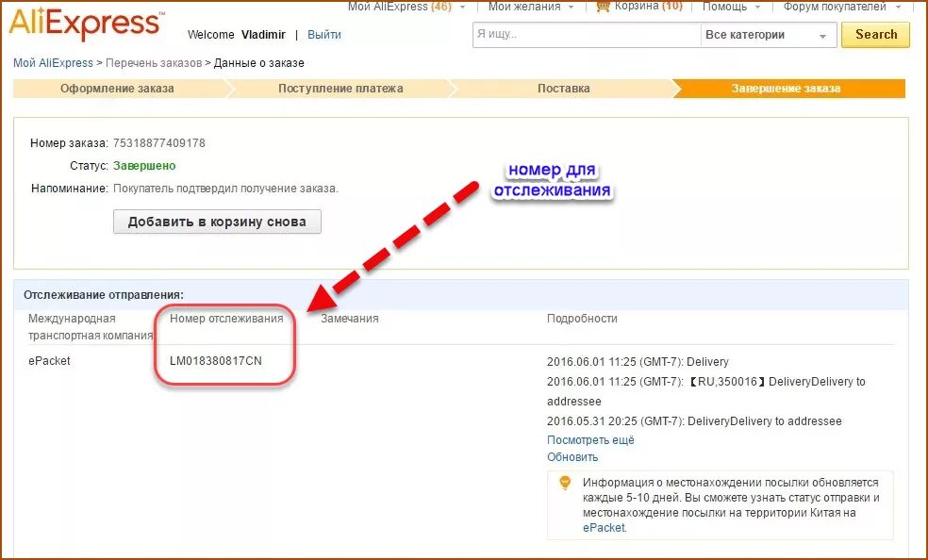Click the Search button
The height and width of the screenshot is (560, 928).
[875, 35]
